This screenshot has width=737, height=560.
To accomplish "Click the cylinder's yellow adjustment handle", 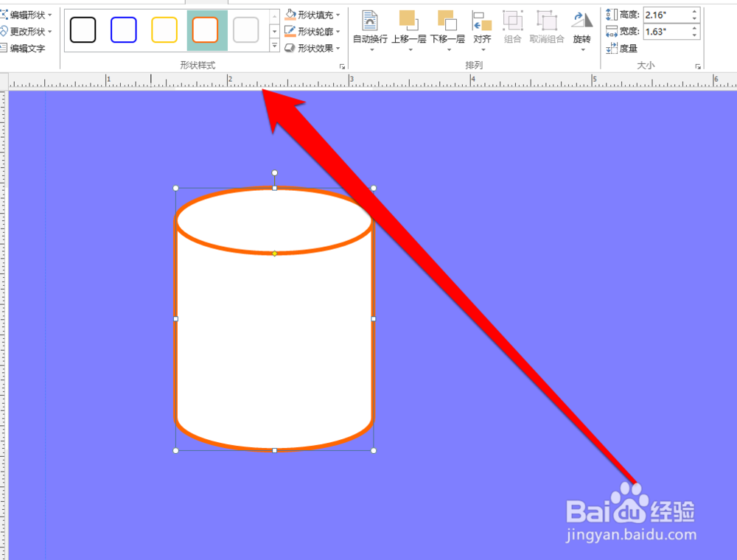I will tap(274, 253).
